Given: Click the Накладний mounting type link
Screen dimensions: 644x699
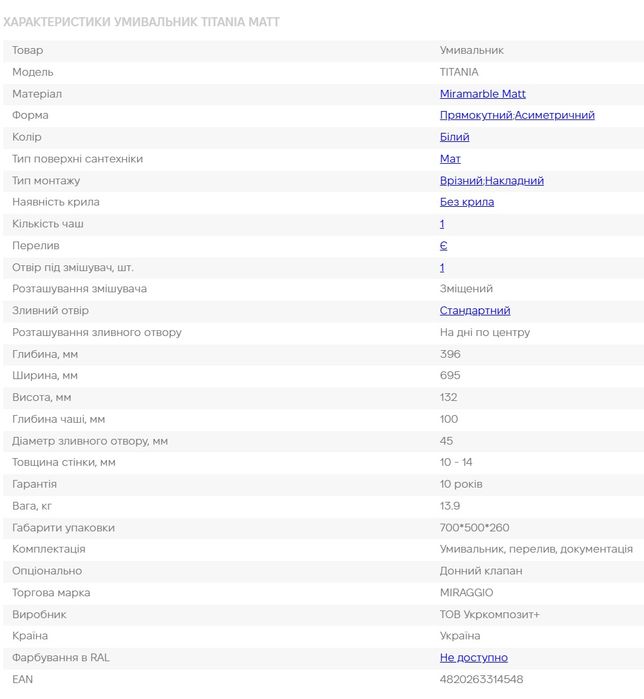Looking at the screenshot, I should tap(515, 181).
